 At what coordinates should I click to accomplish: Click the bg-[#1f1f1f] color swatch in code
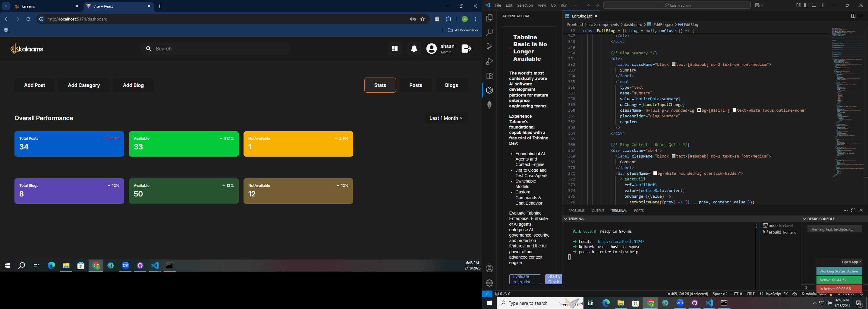point(699,110)
